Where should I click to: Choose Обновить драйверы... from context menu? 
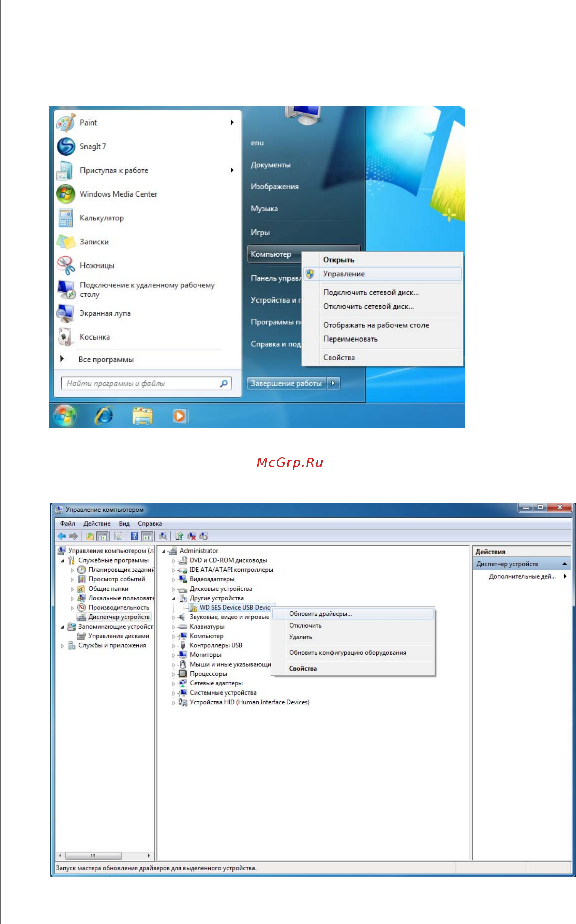coord(353,614)
